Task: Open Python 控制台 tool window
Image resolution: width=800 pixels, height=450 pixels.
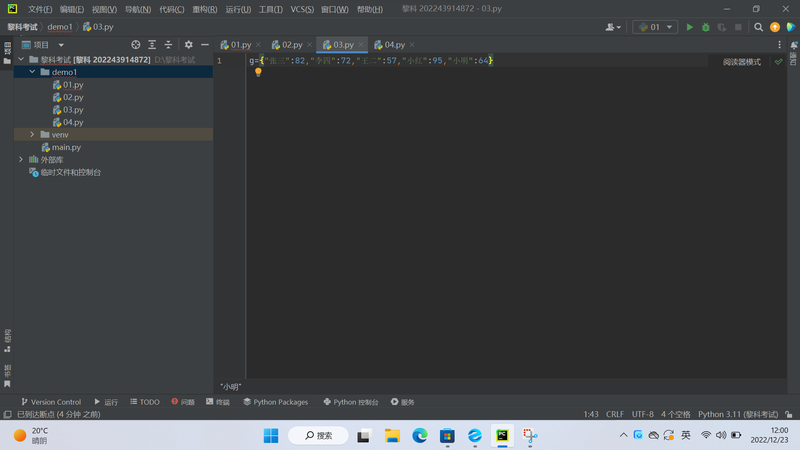Action: 351,402
